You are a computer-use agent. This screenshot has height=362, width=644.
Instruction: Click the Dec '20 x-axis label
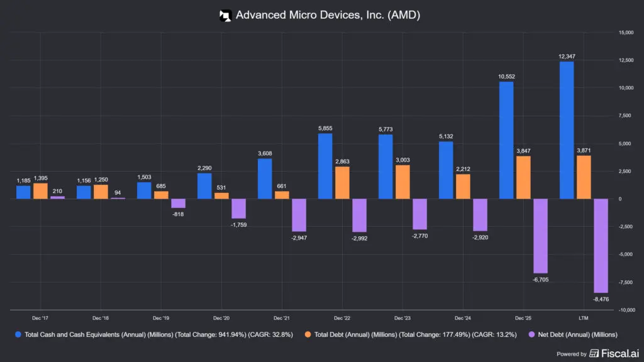[x=221, y=318]
